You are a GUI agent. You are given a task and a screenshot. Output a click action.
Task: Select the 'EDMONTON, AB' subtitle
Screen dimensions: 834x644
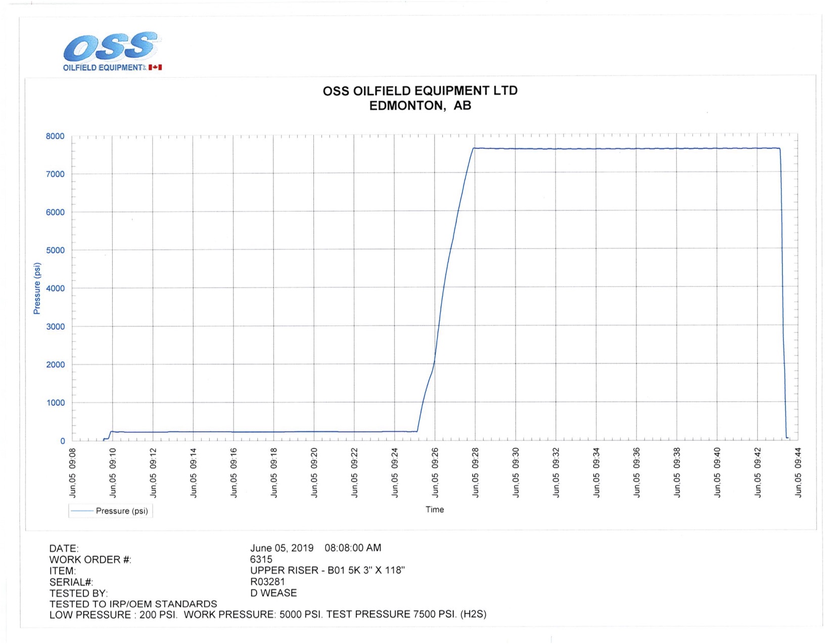pos(420,106)
